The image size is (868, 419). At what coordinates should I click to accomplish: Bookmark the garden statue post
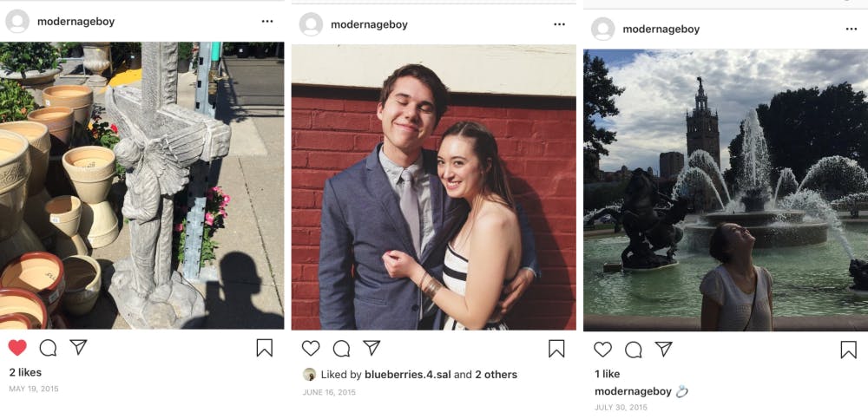[x=265, y=348]
